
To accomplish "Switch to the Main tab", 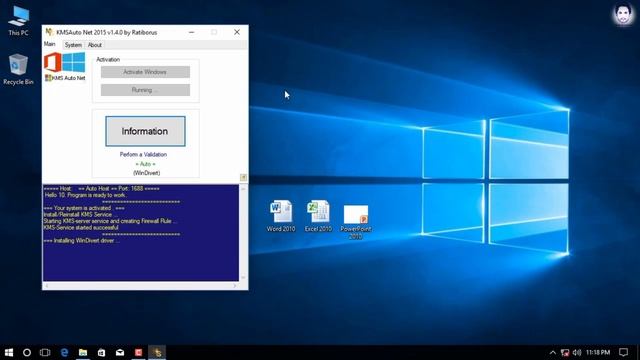I will [50, 44].
